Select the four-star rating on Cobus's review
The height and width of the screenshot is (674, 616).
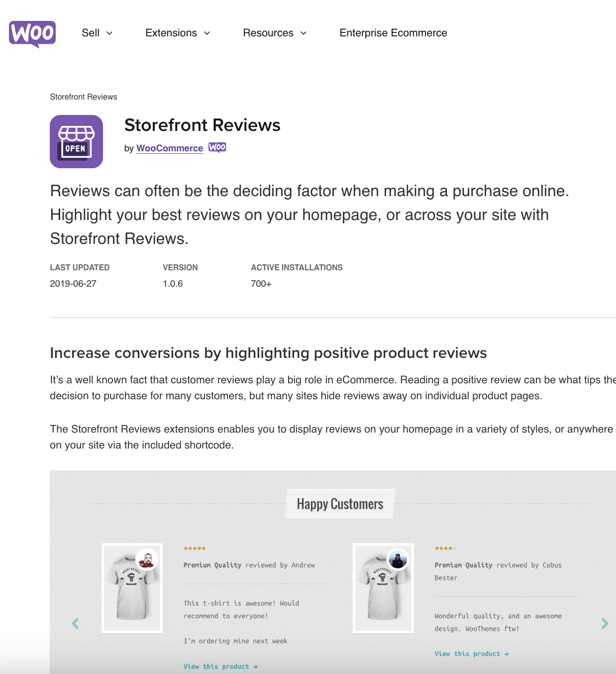pos(446,548)
